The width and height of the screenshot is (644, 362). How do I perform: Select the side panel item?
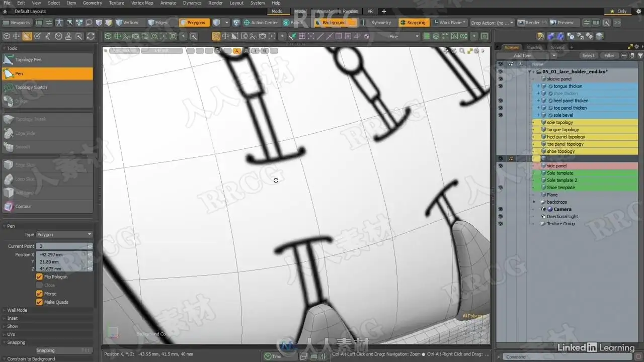(x=556, y=166)
